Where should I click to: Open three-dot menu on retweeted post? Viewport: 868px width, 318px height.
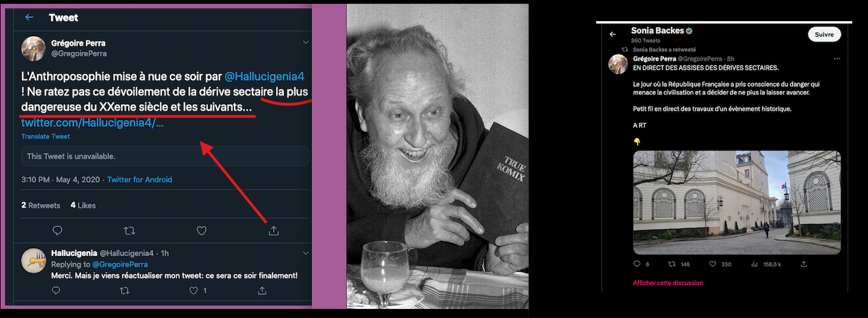coord(837,59)
